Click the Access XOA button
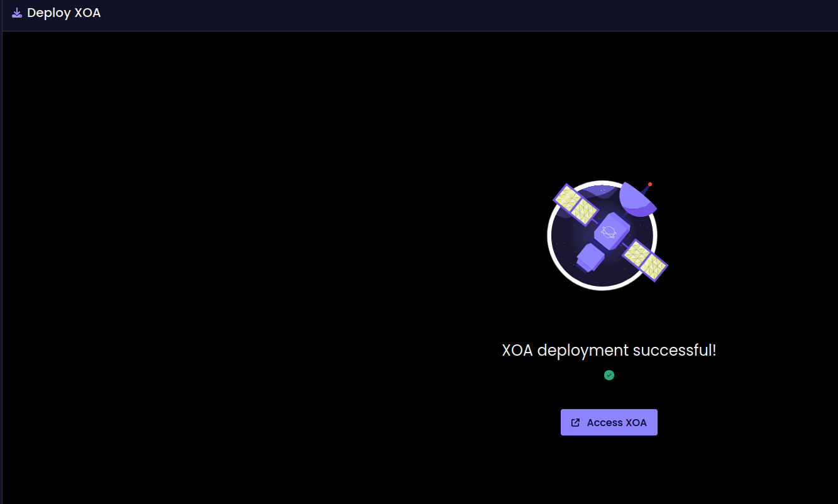 click(x=609, y=422)
